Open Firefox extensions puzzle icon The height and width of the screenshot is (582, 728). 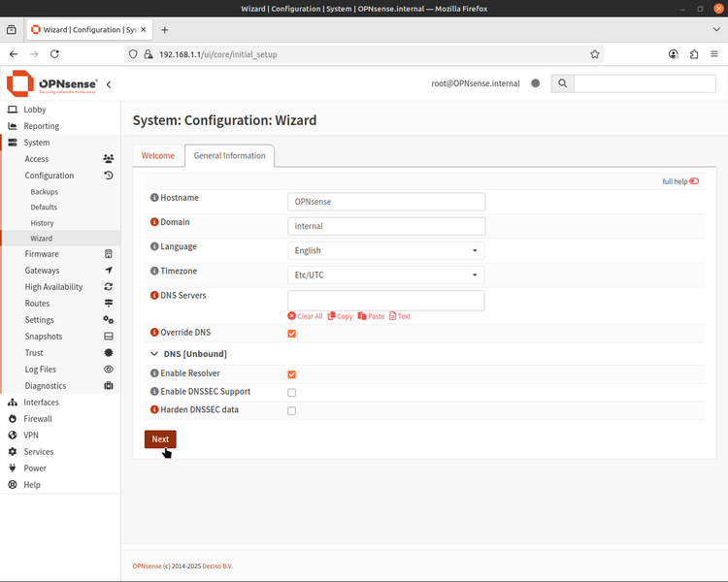(694, 54)
